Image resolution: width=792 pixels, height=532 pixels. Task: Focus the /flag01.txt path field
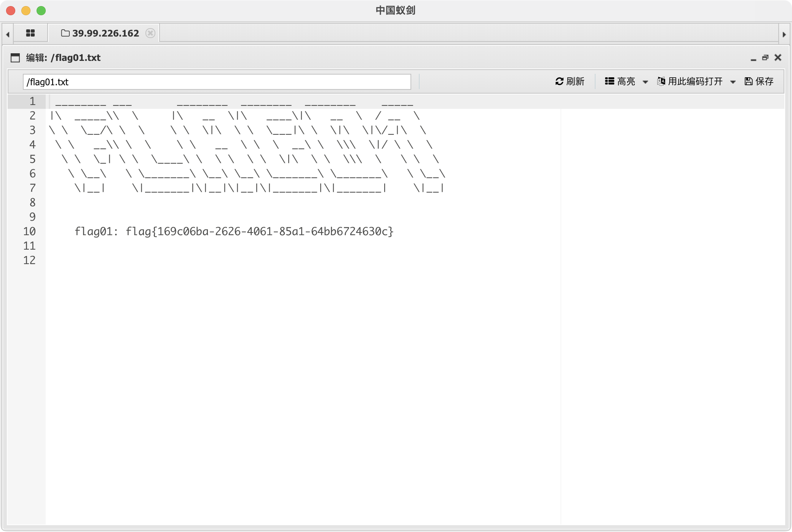tap(217, 82)
